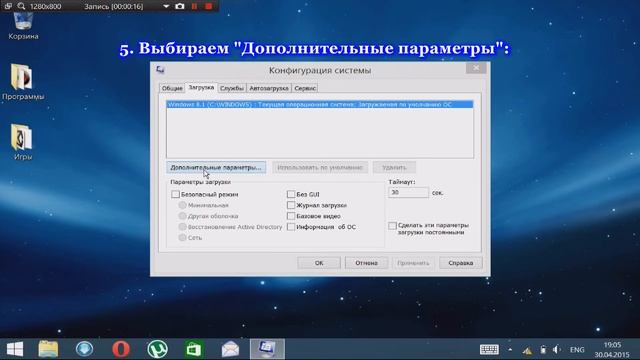Check the Информация об ОС checkbox

[x=291, y=227]
